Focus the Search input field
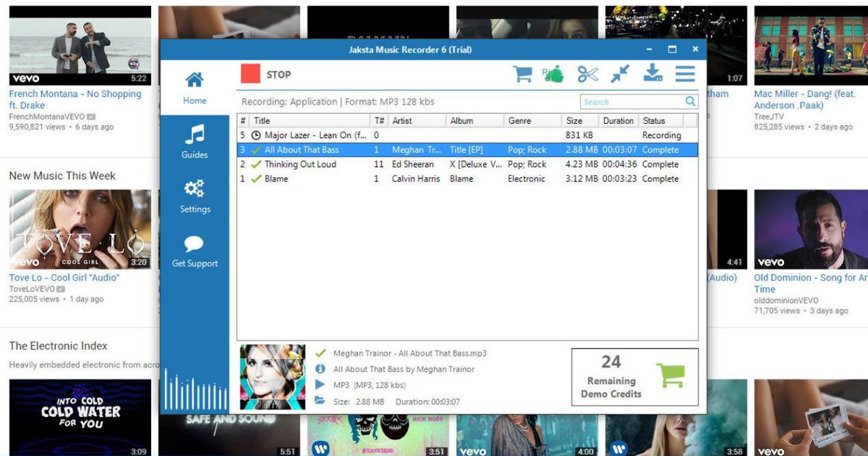This screenshot has height=456, width=868. [x=631, y=102]
